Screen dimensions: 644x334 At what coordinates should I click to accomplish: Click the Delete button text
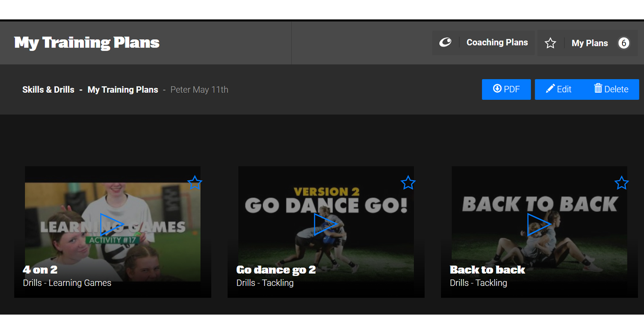(x=616, y=89)
